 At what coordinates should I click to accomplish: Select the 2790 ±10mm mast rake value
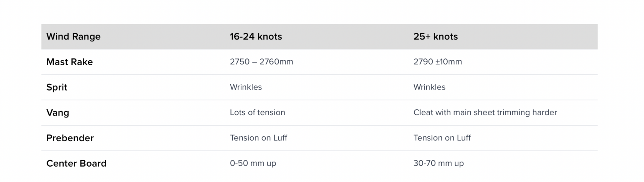tap(438, 62)
